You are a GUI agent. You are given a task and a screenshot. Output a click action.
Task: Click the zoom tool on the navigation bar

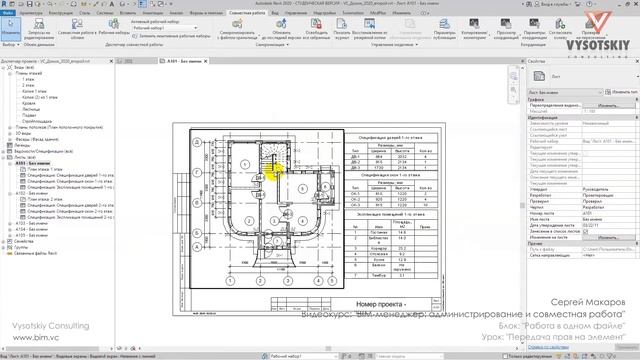point(513,90)
